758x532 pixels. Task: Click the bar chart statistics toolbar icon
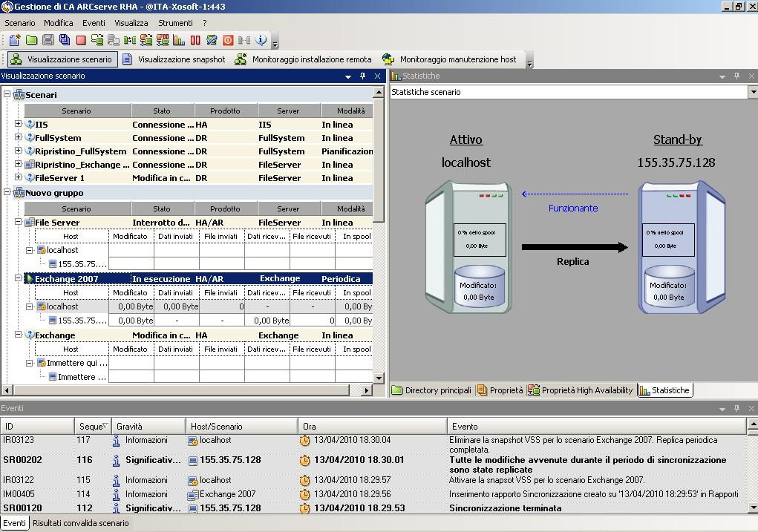179,40
